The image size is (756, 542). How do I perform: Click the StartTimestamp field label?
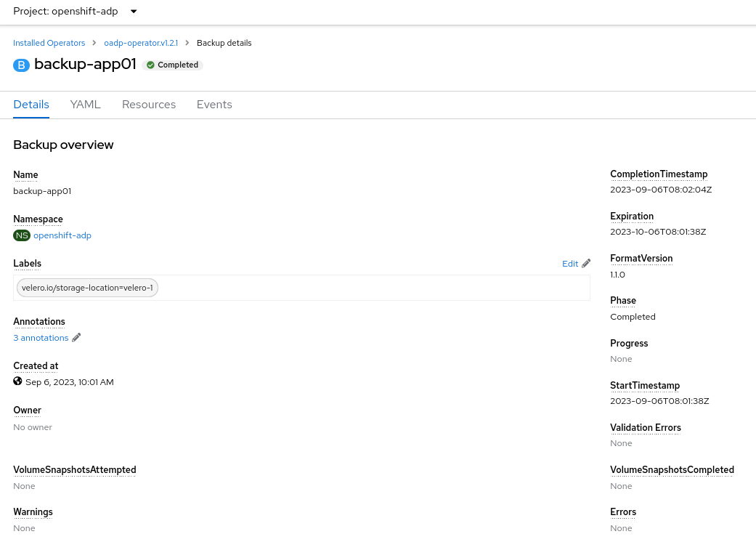point(645,386)
